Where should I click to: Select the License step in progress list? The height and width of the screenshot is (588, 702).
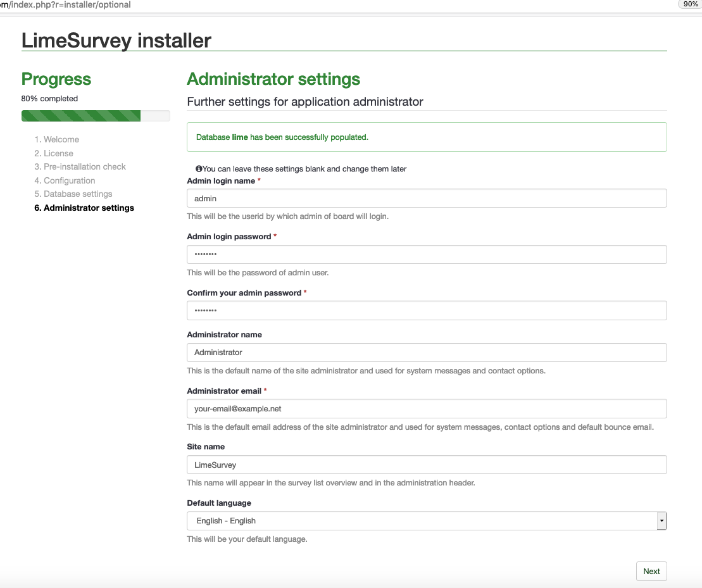(x=58, y=153)
